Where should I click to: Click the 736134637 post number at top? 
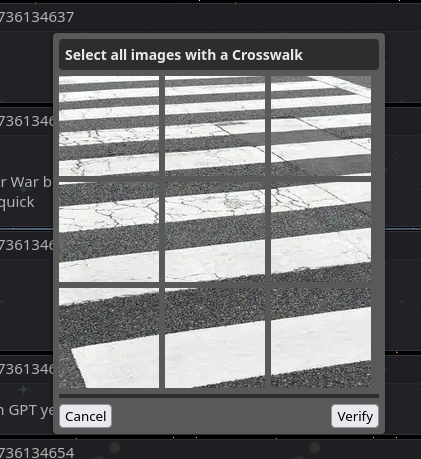tap(37, 17)
